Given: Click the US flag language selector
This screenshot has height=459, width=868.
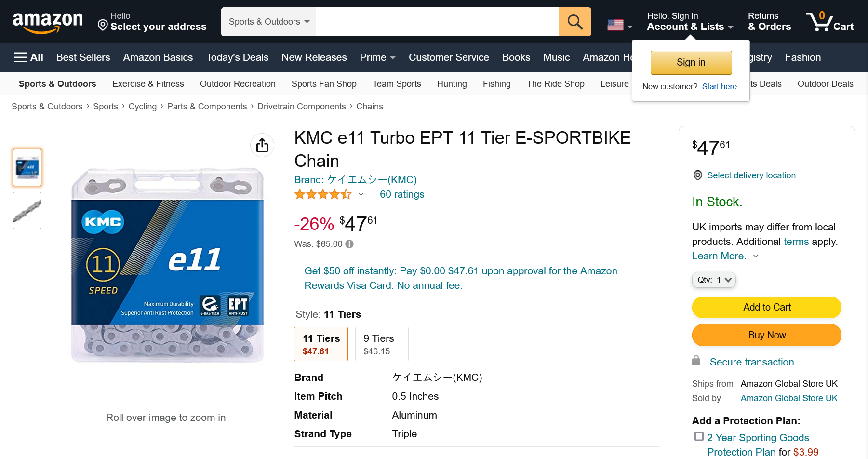Looking at the screenshot, I should click(x=619, y=25).
